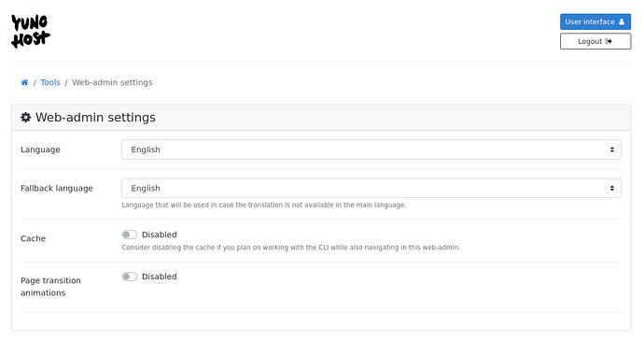Click the Fallback language label
The image size is (644, 341).
(57, 188)
